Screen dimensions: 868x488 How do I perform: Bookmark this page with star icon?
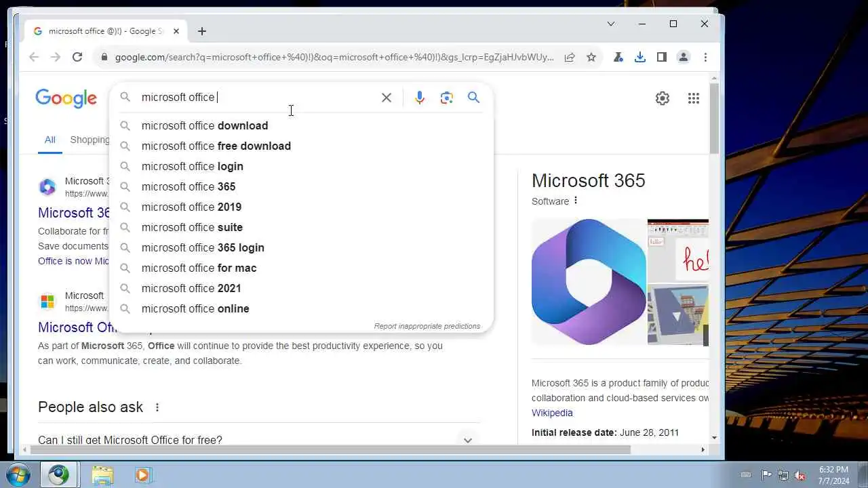pos(591,57)
